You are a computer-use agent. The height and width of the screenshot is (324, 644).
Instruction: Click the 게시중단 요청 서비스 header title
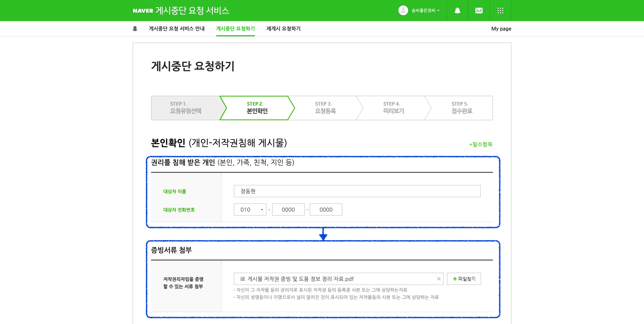coord(192,11)
